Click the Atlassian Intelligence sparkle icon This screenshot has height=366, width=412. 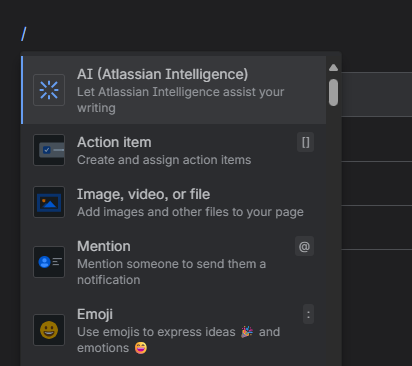tap(49, 90)
